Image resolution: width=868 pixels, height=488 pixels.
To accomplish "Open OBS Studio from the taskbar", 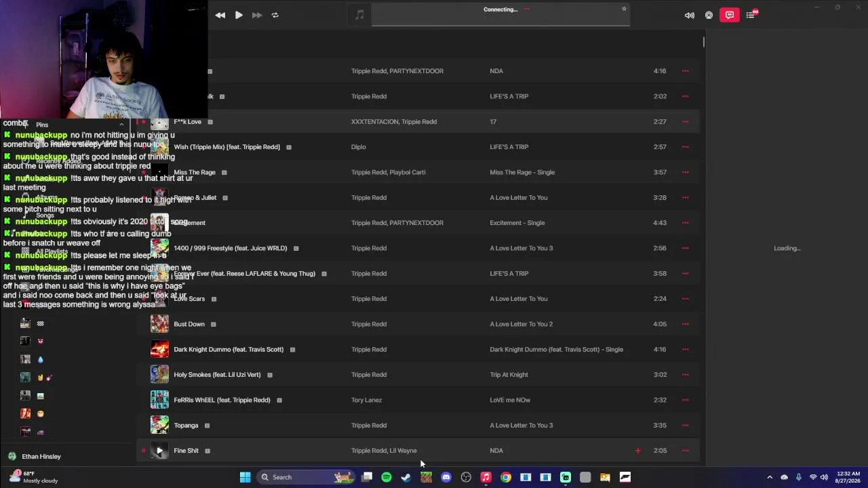I will coord(466,477).
